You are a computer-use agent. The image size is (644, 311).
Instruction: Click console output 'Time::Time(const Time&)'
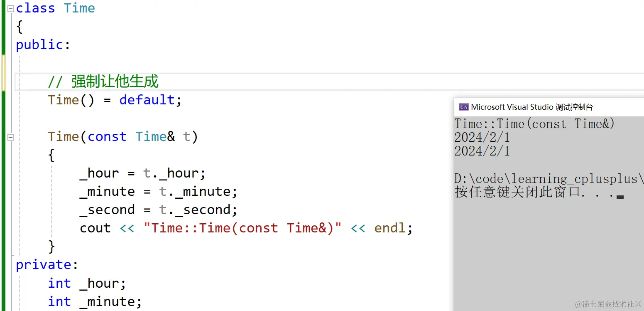coord(535,124)
